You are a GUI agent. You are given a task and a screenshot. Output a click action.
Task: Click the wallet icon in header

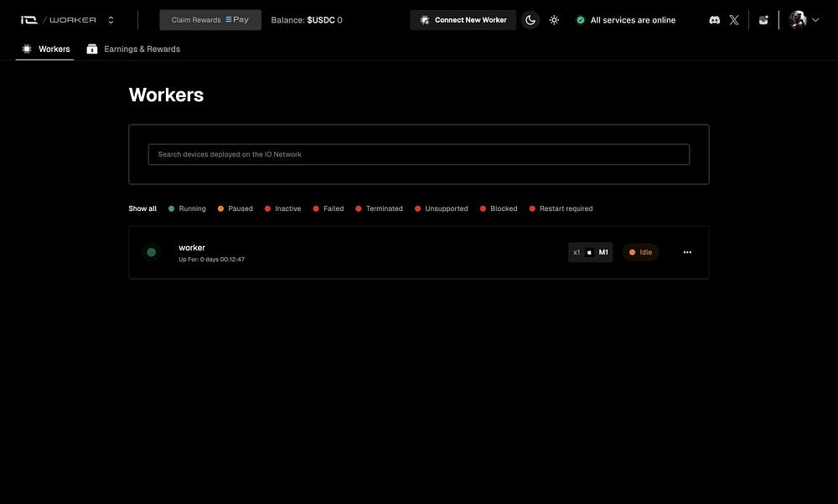coord(763,20)
